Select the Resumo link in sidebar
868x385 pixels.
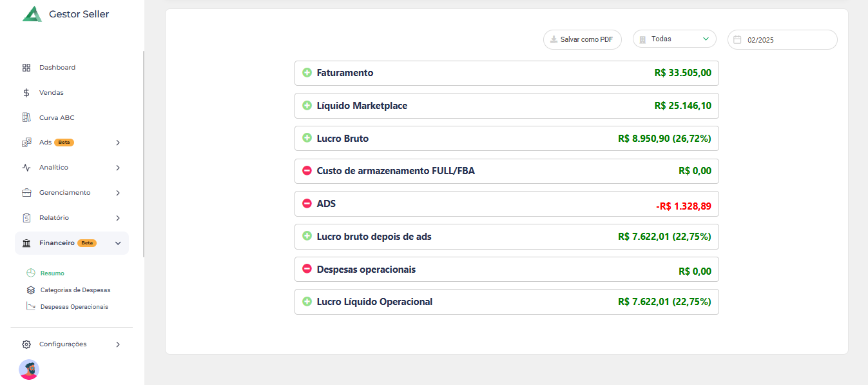point(52,273)
